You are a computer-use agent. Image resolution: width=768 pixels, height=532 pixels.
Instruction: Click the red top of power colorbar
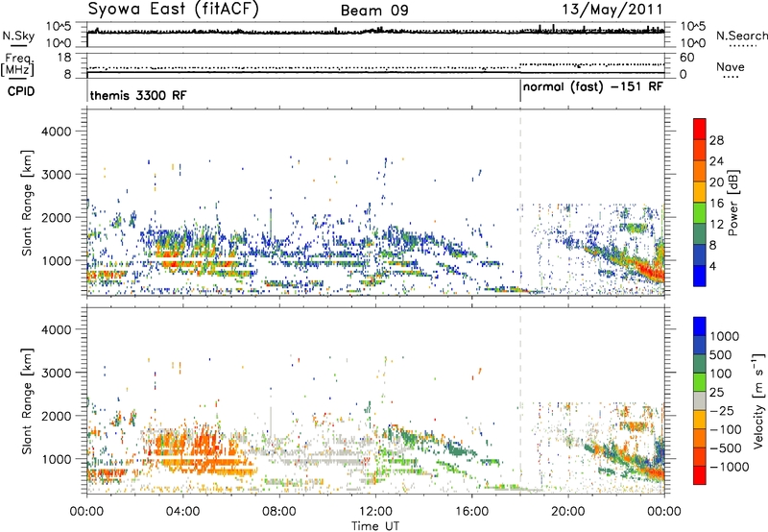(700, 129)
